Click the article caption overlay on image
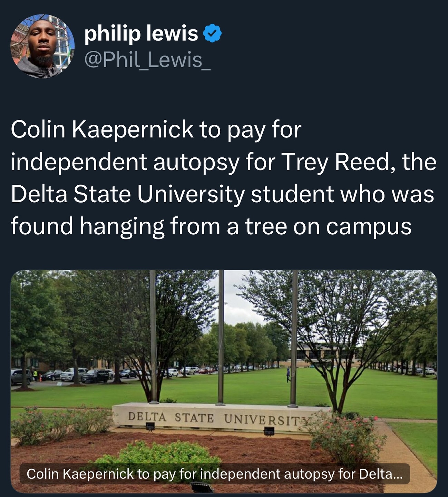Viewport: 448px width, 497px height. pos(215,474)
